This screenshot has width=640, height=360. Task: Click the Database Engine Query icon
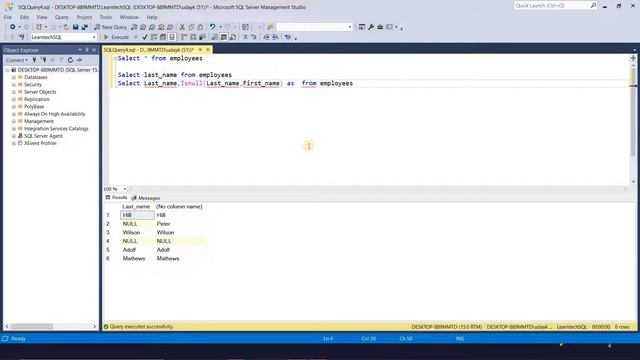click(x=134, y=27)
